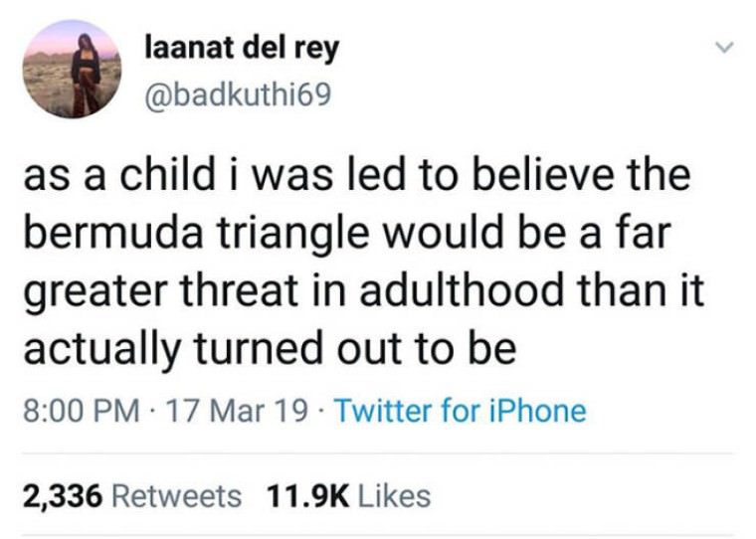Open the Twitter for iPhone source link
The width and height of the screenshot is (756, 539).
pyautogui.click(x=461, y=411)
